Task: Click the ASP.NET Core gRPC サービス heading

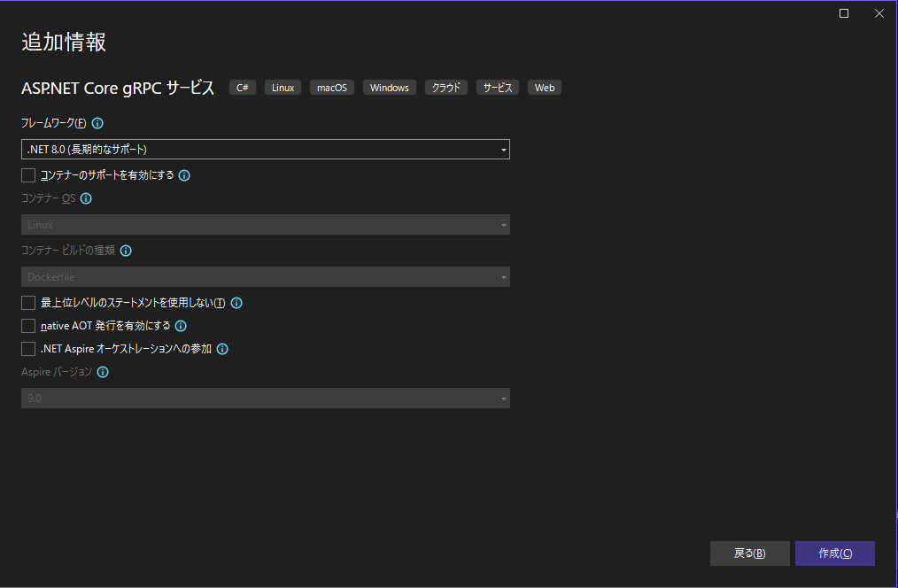Action: pos(118,89)
